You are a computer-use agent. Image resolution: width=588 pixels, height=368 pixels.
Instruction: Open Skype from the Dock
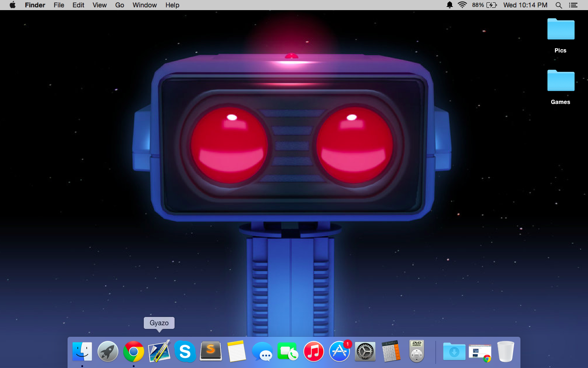pos(185,352)
